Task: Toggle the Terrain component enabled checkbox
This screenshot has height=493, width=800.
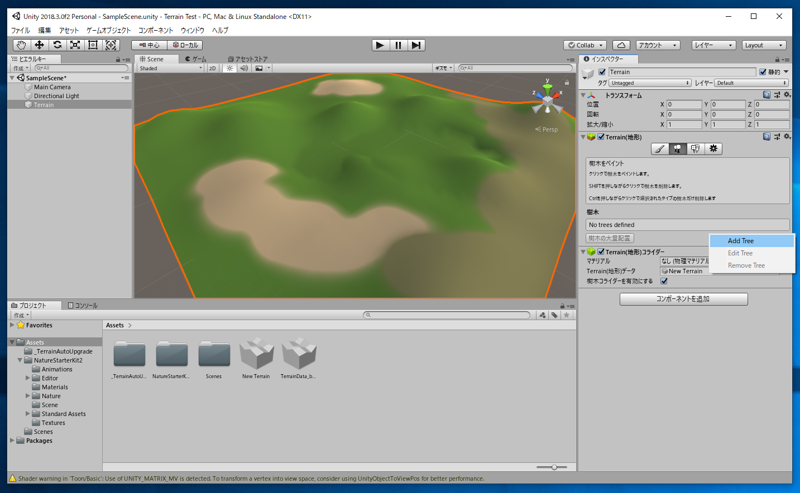Action: click(601, 137)
